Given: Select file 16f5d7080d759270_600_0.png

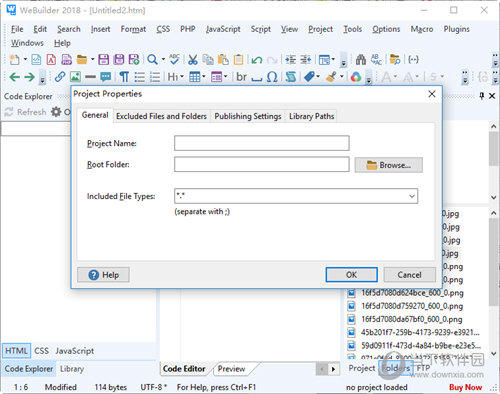Looking at the screenshot, I should [411, 306].
